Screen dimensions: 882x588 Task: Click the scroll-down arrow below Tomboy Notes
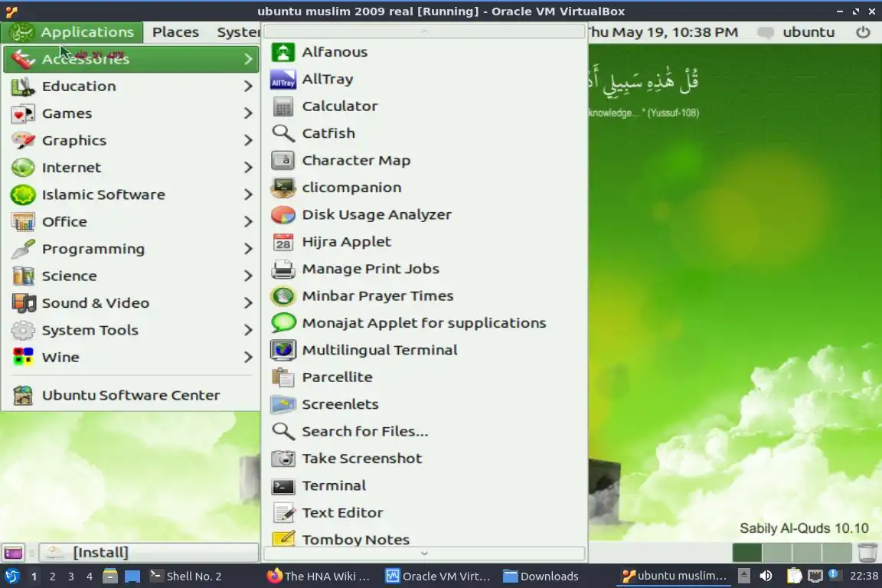424,554
